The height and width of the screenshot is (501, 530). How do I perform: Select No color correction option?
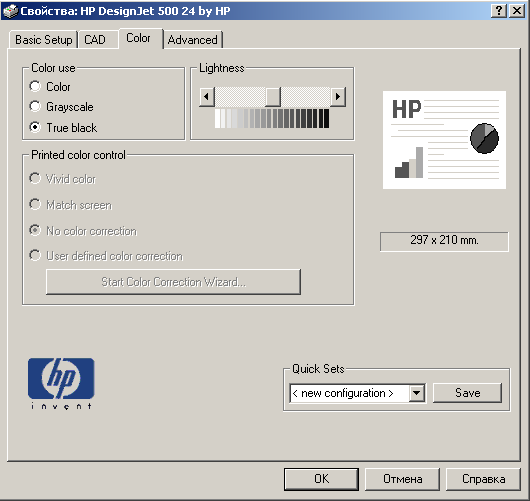[35, 231]
